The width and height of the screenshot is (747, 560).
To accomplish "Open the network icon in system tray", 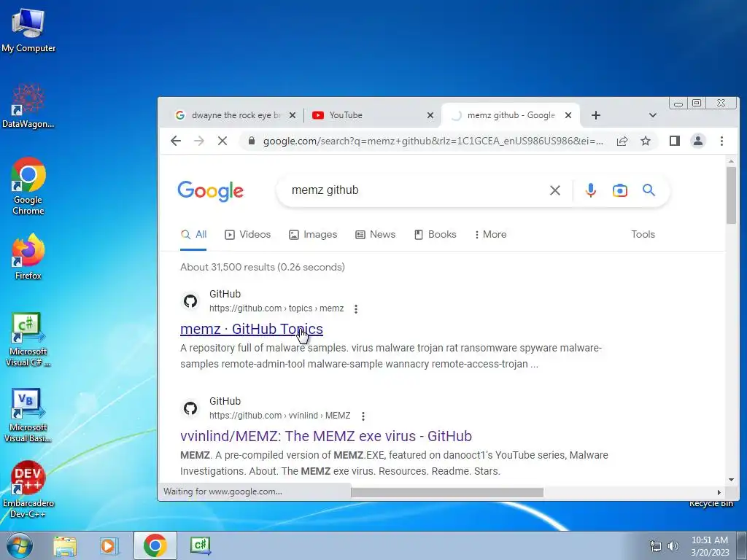I will tap(656, 546).
